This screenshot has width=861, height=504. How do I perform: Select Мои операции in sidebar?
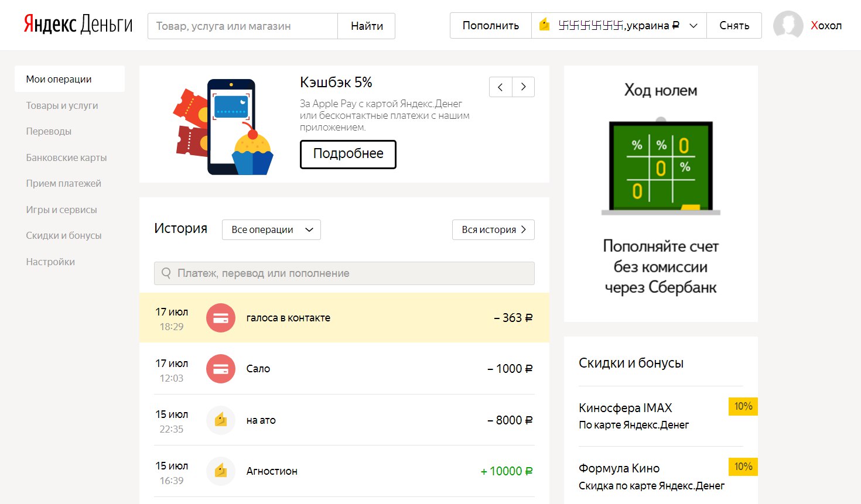[x=70, y=79]
